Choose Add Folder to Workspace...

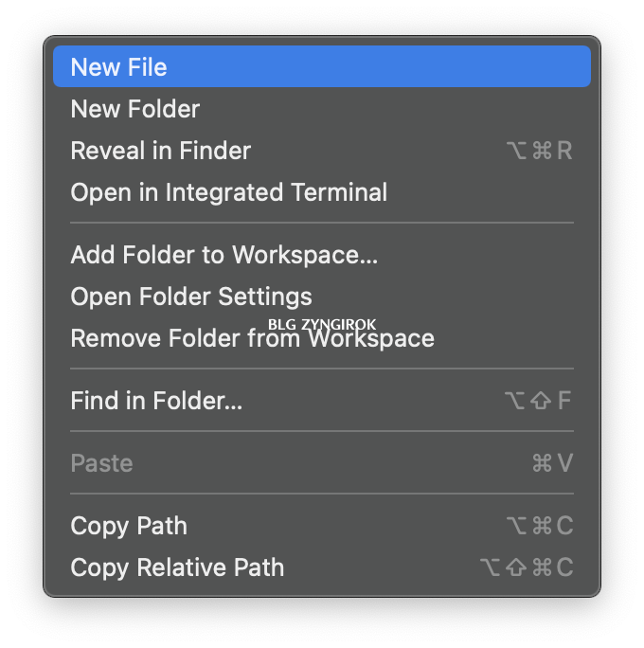coord(322,255)
